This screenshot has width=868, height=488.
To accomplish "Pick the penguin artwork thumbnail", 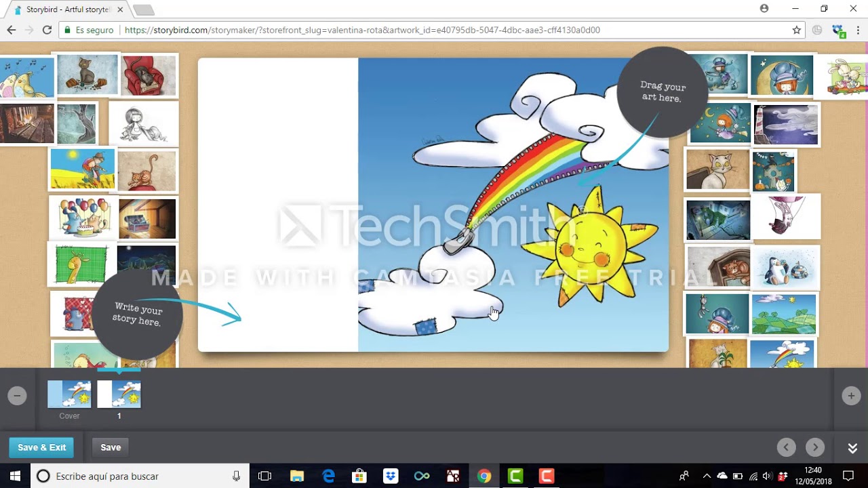I will coord(786,268).
